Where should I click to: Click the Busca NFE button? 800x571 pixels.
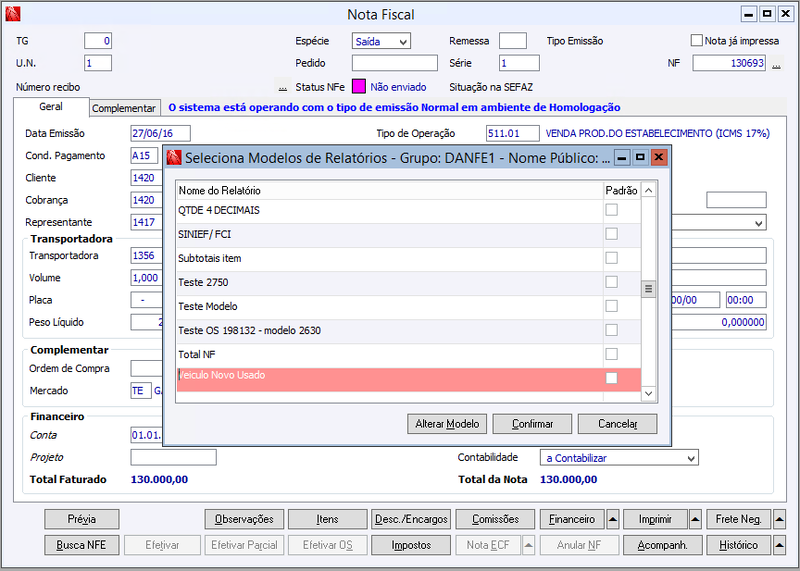82,545
